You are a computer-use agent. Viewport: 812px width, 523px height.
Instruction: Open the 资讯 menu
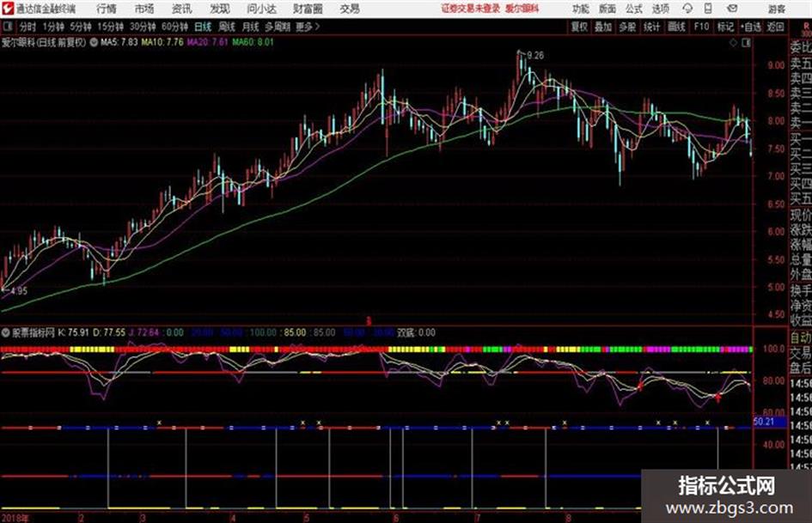tap(182, 9)
